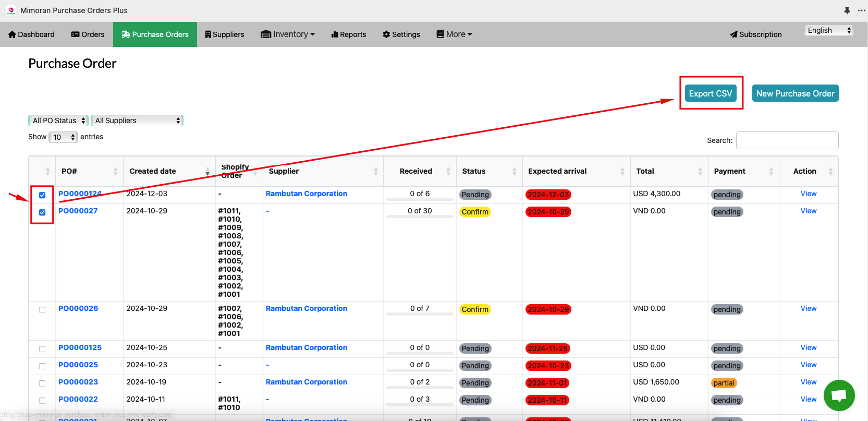
Task: Click View for PO000023
Action: tap(809, 382)
